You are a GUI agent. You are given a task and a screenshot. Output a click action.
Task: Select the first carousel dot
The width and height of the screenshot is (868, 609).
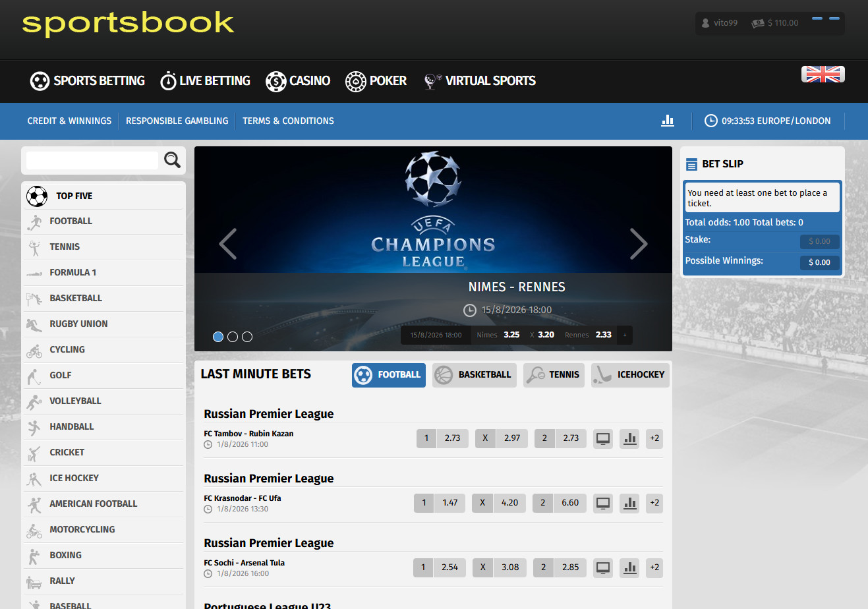[218, 337]
